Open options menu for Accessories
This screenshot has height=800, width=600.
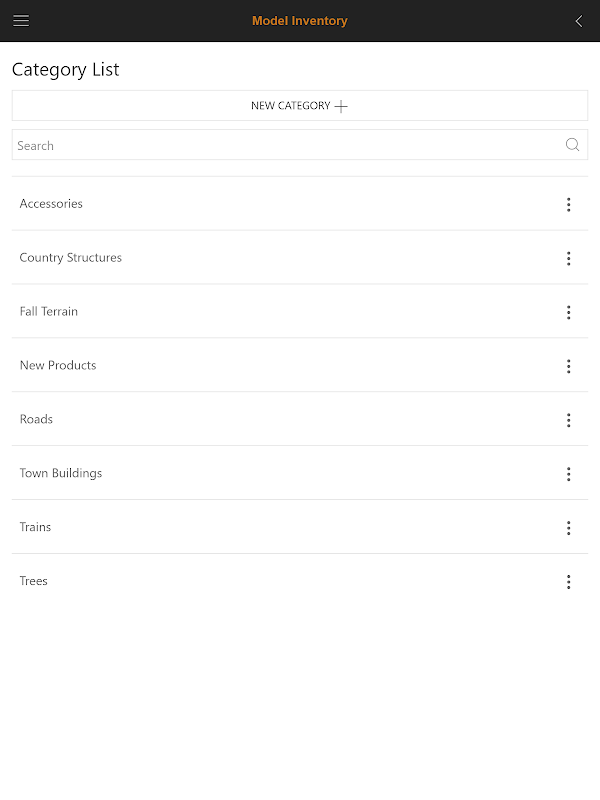click(x=568, y=204)
